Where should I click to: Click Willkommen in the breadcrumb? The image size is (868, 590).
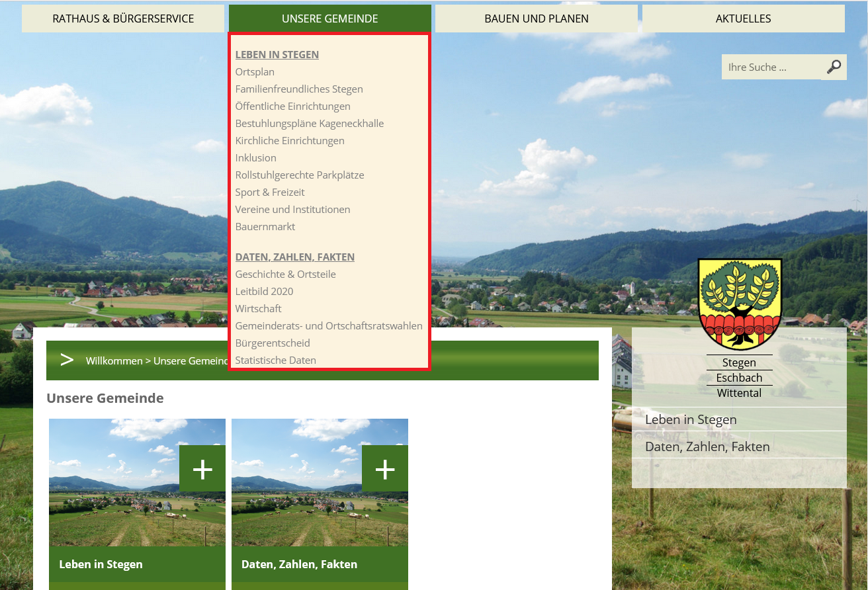point(114,360)
